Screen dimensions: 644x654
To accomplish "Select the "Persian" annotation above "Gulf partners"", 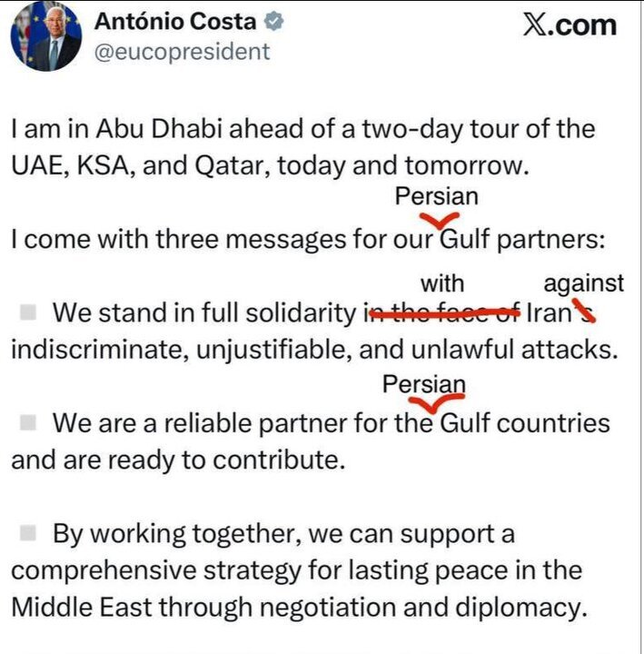I will tap(437, 196).
